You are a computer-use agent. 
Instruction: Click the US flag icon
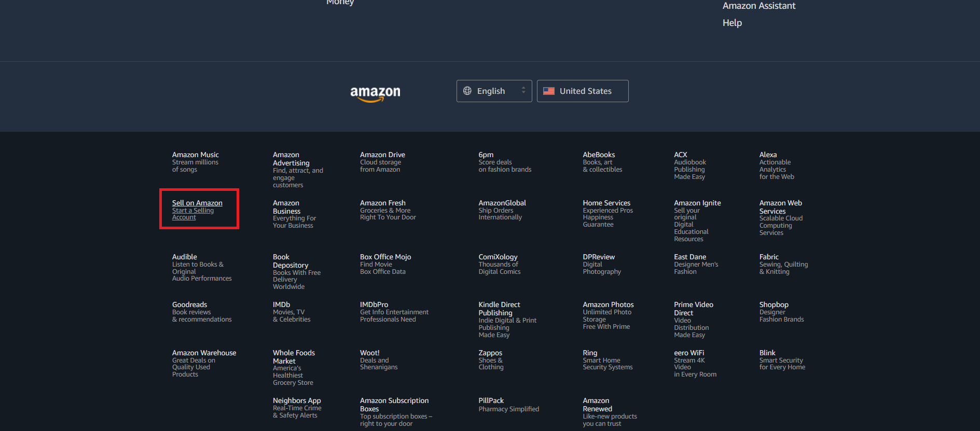coord(549,91)
